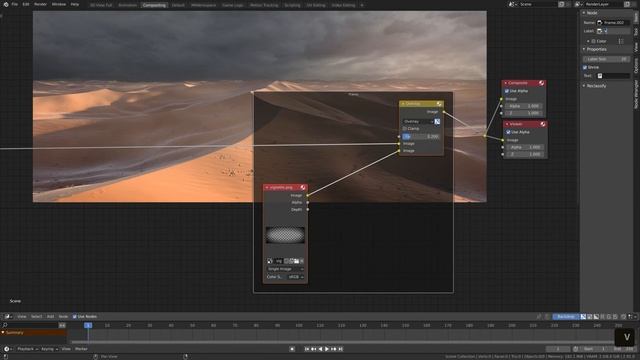Open the image browse icon in vignette node
The width and height of the screenshot is (640, 360).
pos(269,261)
